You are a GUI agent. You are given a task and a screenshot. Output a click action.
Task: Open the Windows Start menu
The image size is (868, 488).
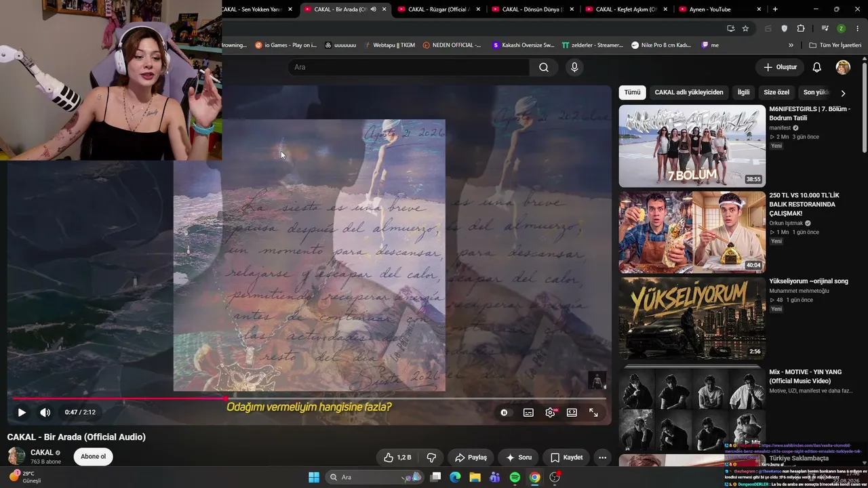(314, 477)
